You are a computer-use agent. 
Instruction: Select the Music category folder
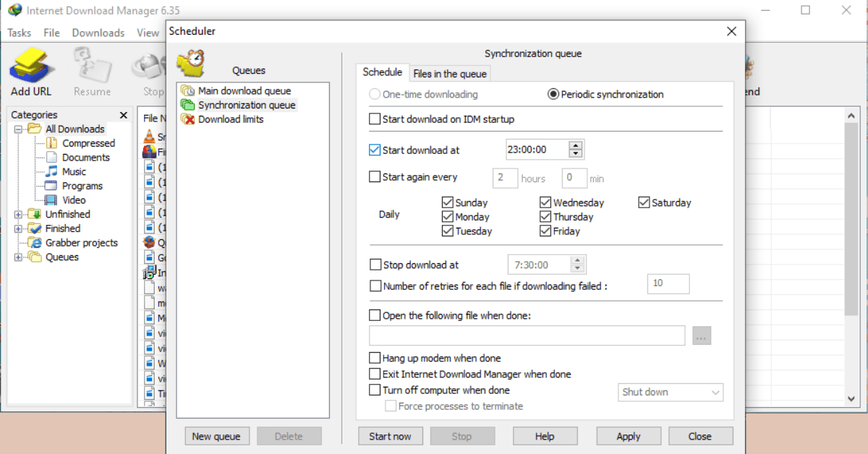(73, 172)
